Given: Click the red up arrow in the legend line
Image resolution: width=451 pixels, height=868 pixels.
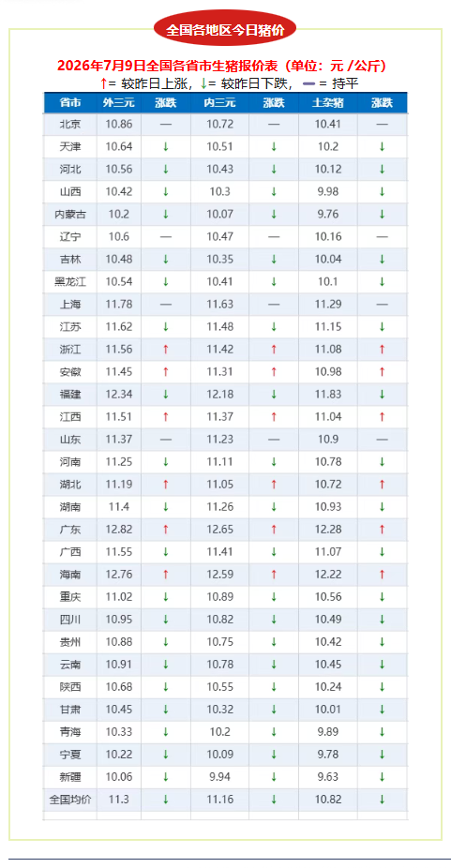Looking at the screenshot, I should tap(103, 84).
